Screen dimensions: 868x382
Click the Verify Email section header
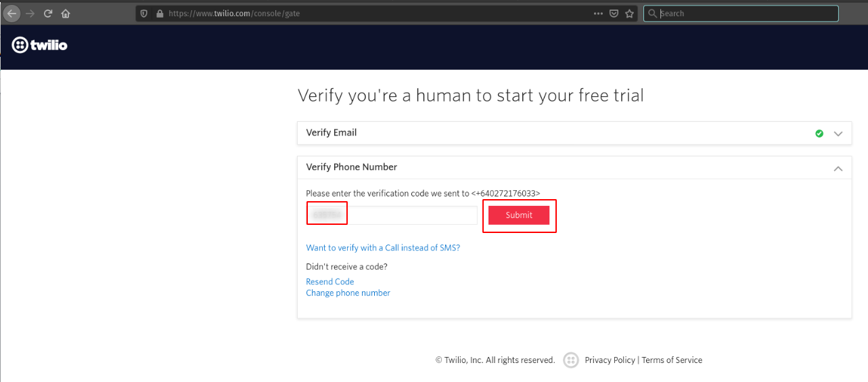332,133
